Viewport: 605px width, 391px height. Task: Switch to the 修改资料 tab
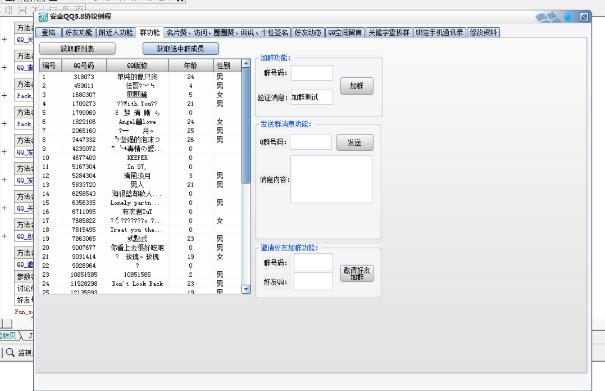[483, 32]
